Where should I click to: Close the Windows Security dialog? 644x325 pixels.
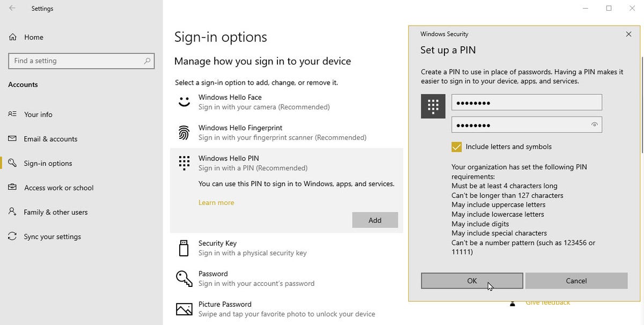pos(628,34)
